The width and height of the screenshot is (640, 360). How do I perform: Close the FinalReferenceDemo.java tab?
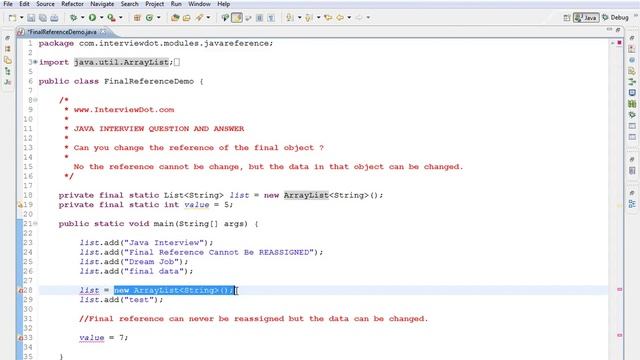point(103,31)
